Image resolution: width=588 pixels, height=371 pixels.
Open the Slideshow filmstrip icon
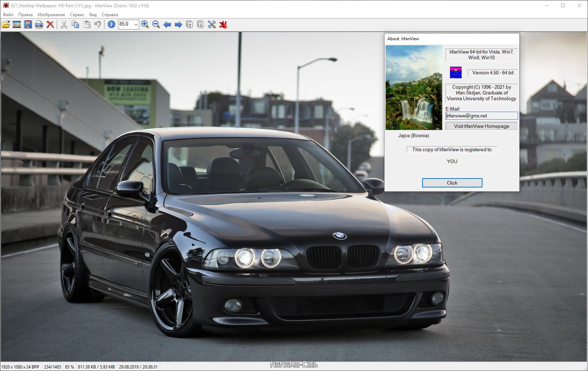pos(17,24)
